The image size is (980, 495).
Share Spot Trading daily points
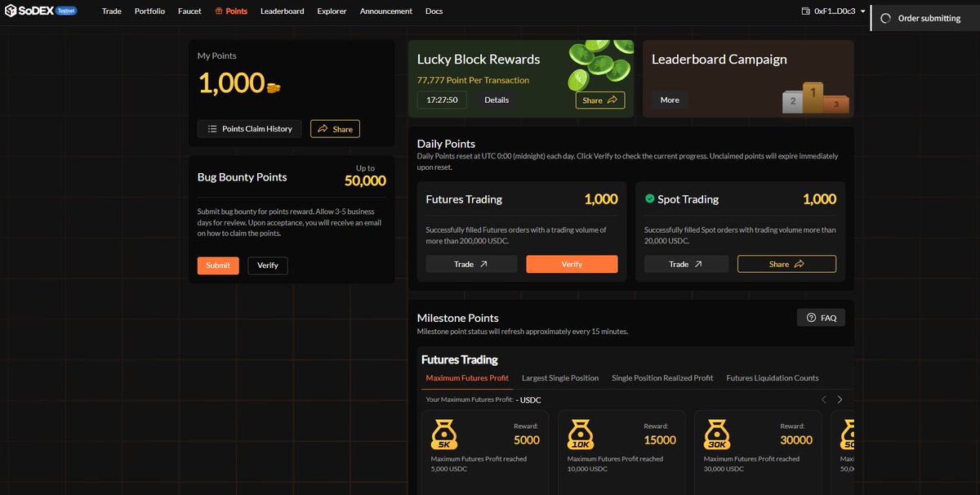coord(786,264)
